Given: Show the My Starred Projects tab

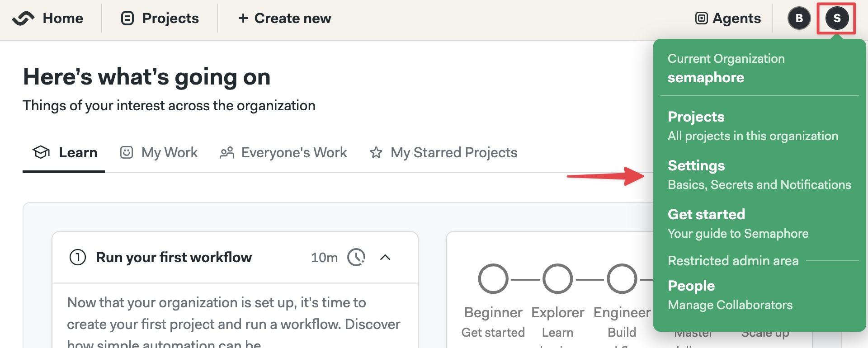Looking at the screenshot, I should [443, 153].
